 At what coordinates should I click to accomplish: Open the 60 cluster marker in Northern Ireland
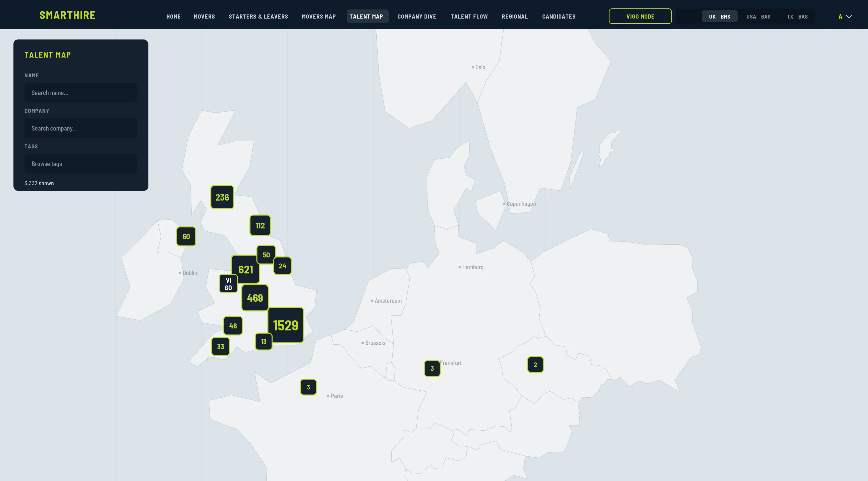coord(186,236)
